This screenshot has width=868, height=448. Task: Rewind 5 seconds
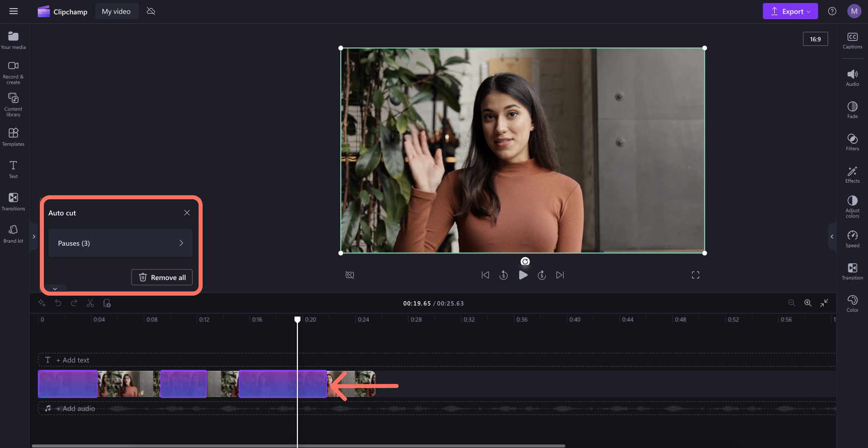pyautogui.click(x=504, y=275)
